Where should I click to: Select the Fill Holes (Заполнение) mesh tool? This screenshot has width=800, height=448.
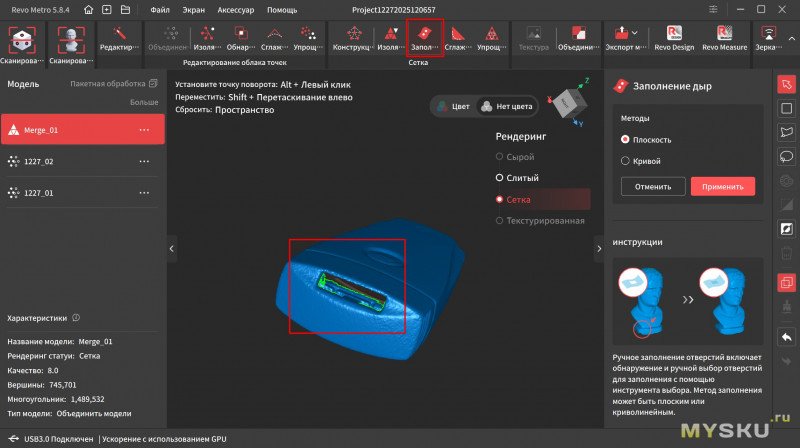pos(425,38)
